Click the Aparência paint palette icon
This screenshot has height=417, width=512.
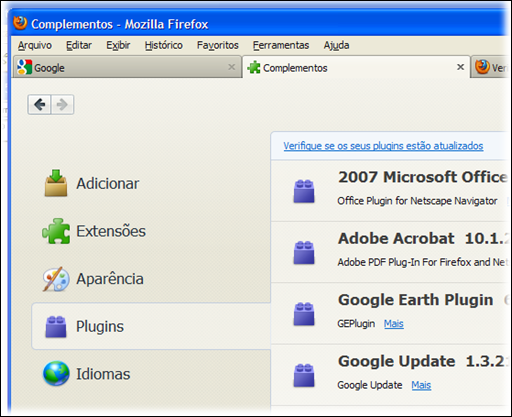[x=56, y=279]
